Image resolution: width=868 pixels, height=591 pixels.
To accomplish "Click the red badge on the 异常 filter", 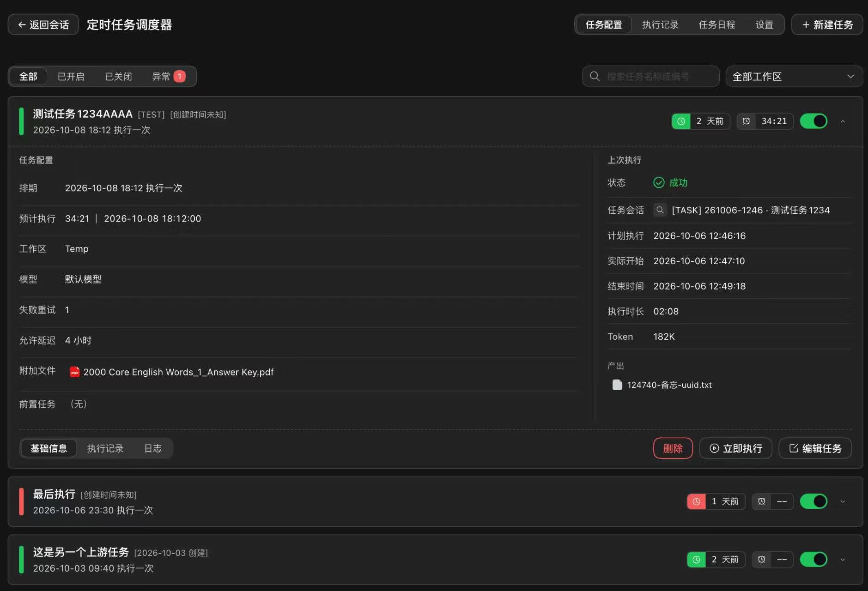I will (x=180, y=76).
